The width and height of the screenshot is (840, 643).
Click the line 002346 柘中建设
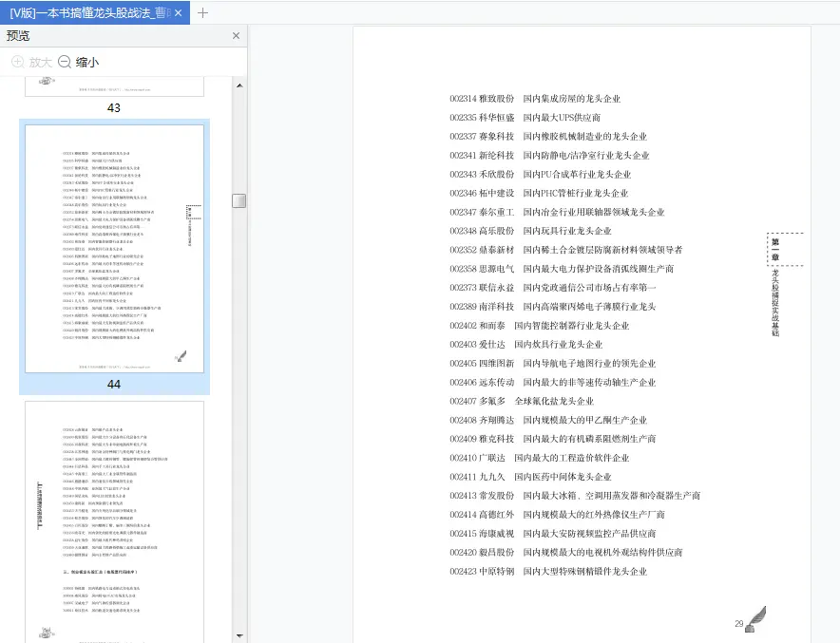click(539, 193)
